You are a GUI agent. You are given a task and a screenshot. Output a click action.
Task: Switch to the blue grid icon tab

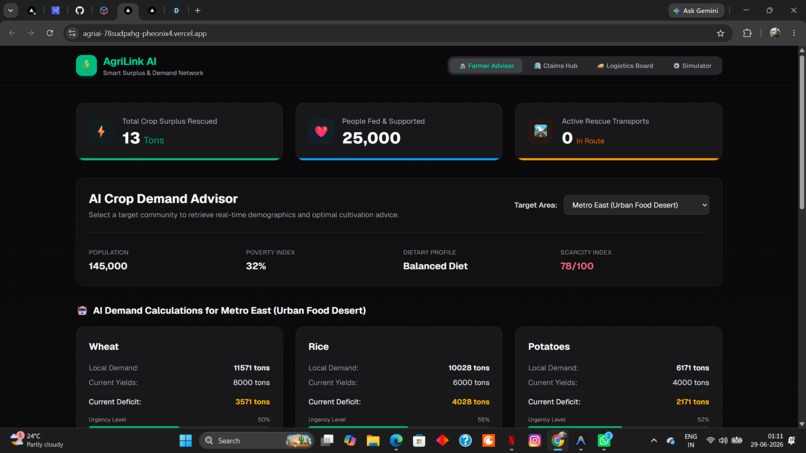point(56,10)
